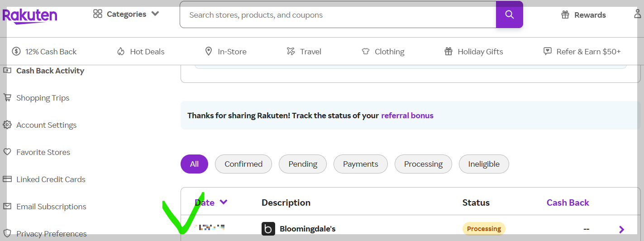Screen dimensions: 644x241
Task: Open the Categories dropdown
Action: click(126, 14)
